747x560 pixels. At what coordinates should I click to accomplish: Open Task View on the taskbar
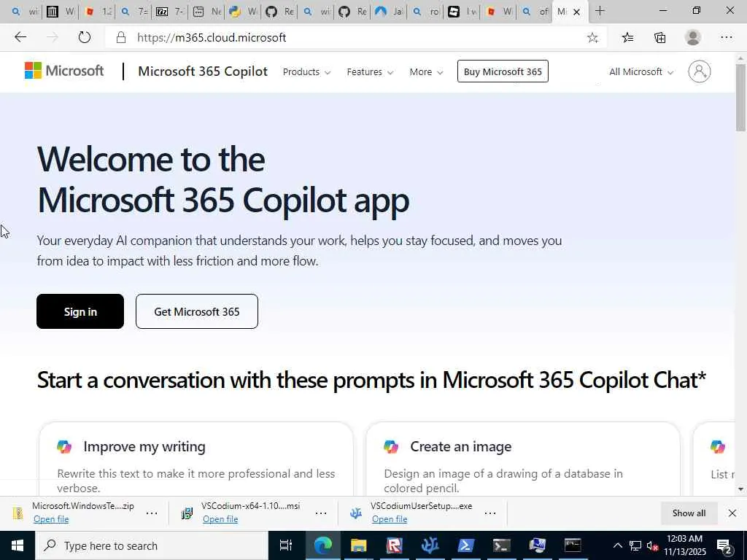pyautogui.click(x=285, y=545)
